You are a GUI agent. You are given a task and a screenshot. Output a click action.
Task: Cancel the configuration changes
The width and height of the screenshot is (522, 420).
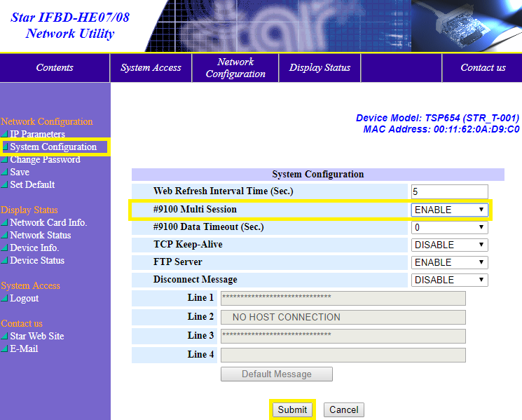(344, 409)
